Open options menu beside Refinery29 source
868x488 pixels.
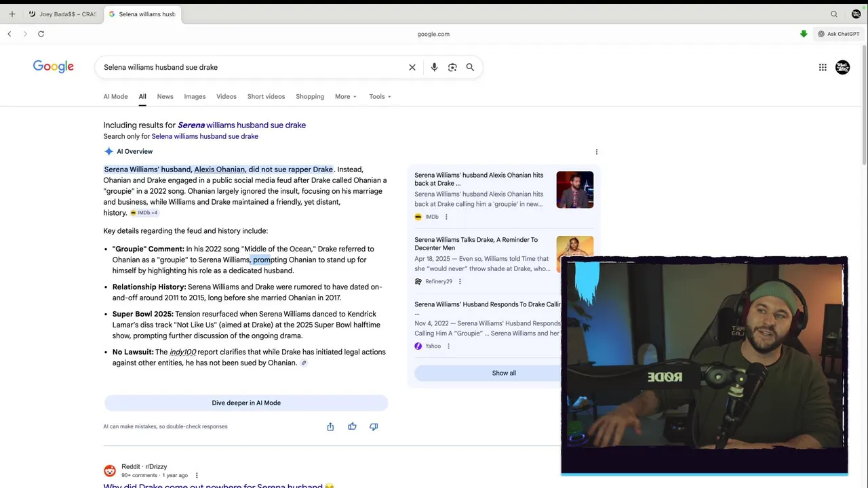pos(460,281)
